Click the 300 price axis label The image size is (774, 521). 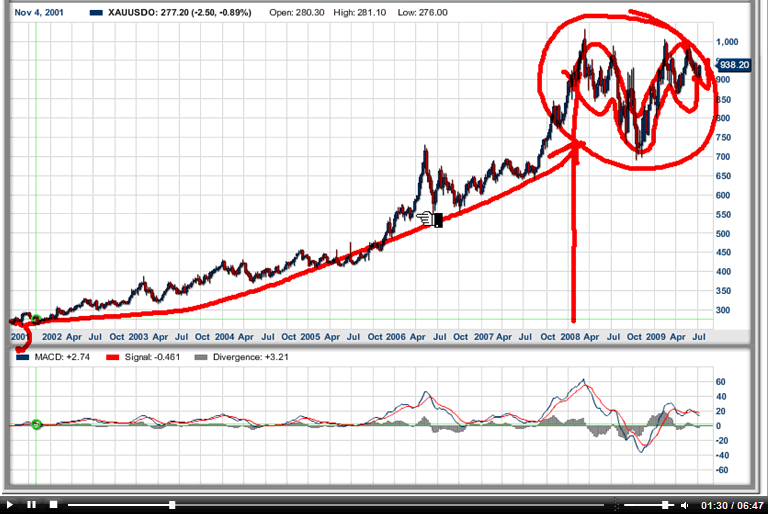click(723, 310)
